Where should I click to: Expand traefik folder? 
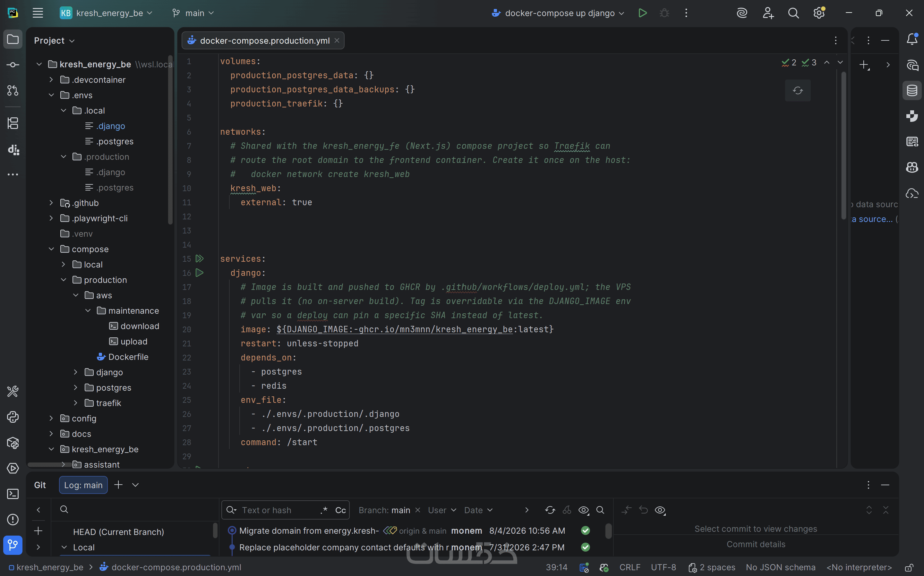point(75,403)
